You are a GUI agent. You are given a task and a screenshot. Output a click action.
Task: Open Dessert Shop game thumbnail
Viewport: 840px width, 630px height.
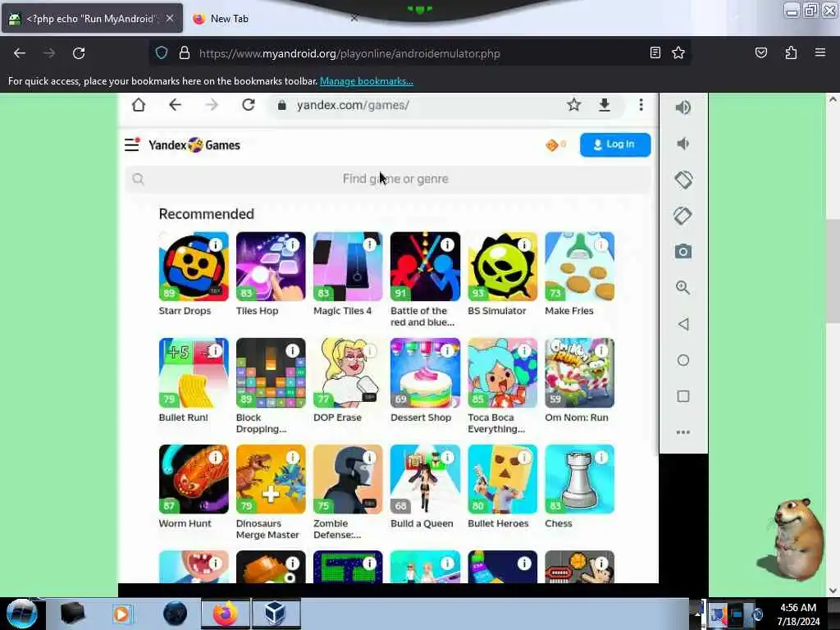[x=426, y=373]
